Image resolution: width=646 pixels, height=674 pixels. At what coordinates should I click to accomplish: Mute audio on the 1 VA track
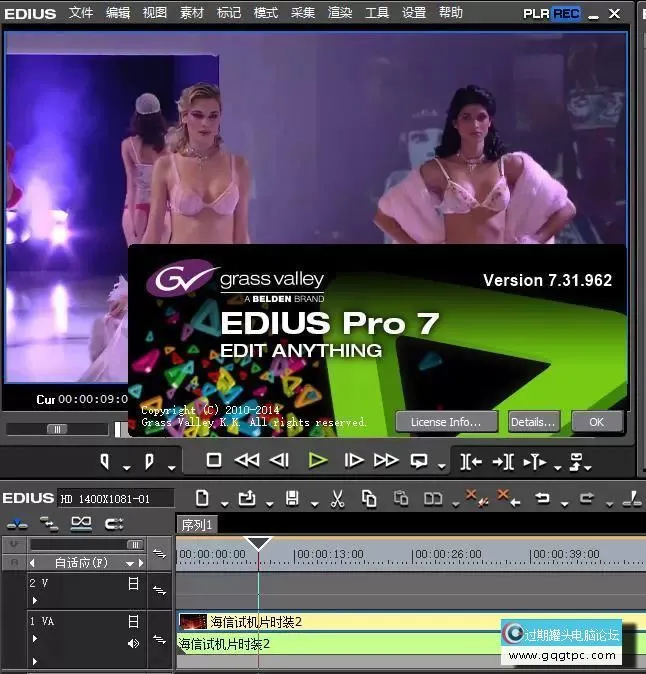(133, 643)
